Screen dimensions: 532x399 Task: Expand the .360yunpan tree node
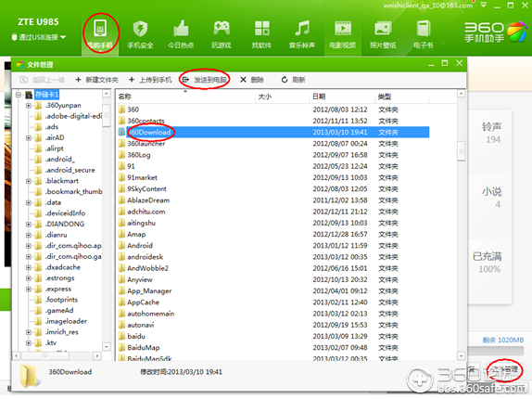pyautogui.click(x=29, y=106)
